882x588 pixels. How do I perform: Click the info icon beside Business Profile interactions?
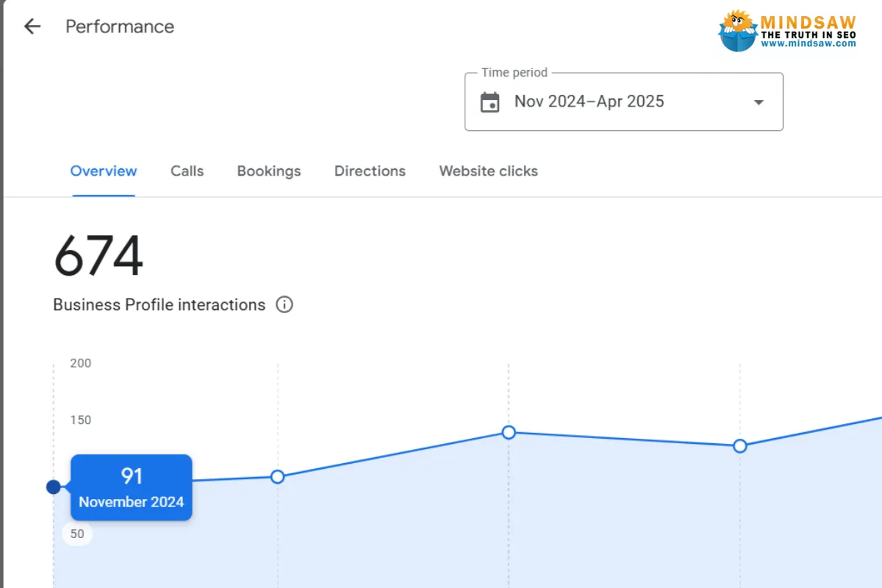coord(284,304)
